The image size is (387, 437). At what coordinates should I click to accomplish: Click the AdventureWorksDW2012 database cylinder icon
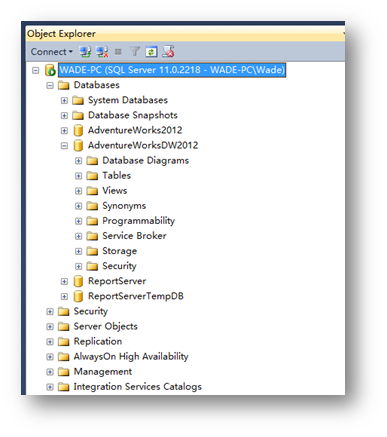click(x=78, y=146)
